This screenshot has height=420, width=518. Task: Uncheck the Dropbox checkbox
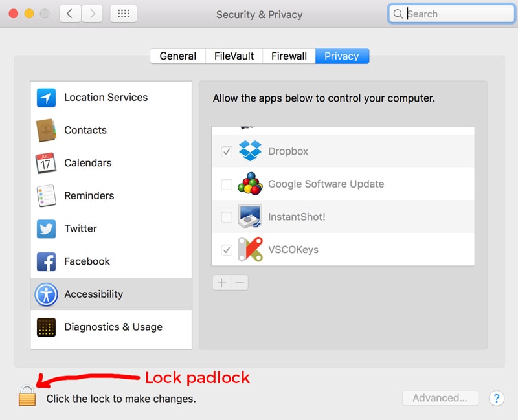227,151
